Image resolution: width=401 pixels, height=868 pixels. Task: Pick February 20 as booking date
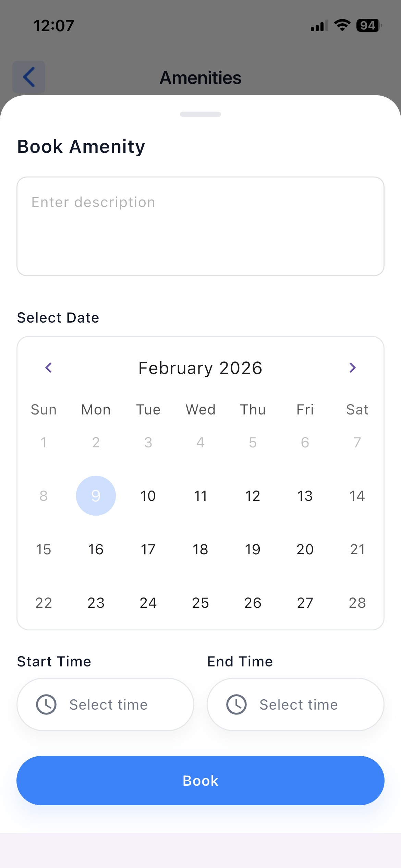point(305,550)
